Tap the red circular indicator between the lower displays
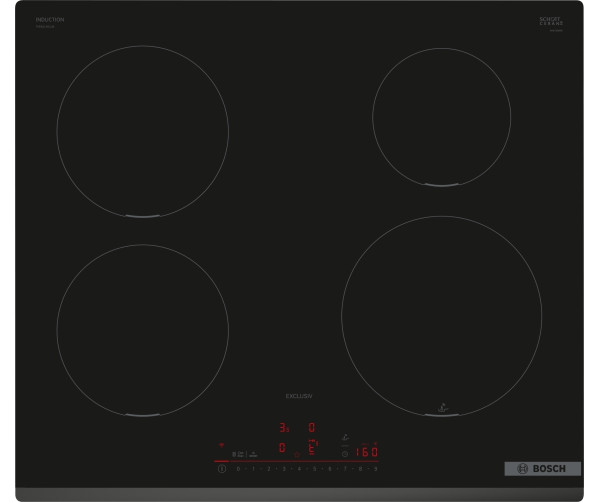Image resolution: width=598 pixels, height=502 pixels. [x=297, y=455]
